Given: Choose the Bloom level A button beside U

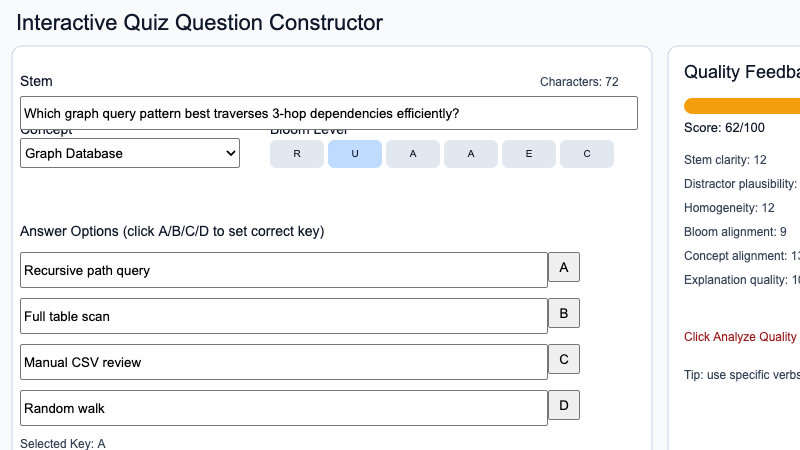Looking at the screenshot, I should click(413, 154).
